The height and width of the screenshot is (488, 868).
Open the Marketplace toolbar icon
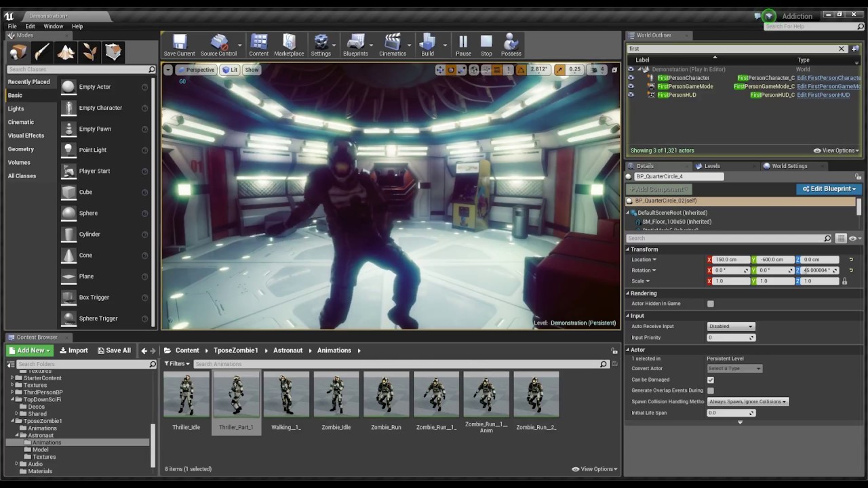click(x=289, y=45)
